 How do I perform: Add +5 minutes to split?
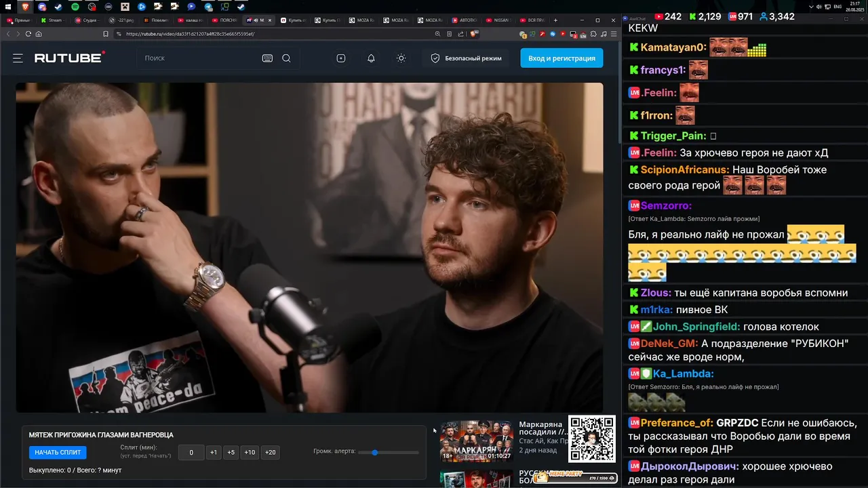[x=231, y=452]
